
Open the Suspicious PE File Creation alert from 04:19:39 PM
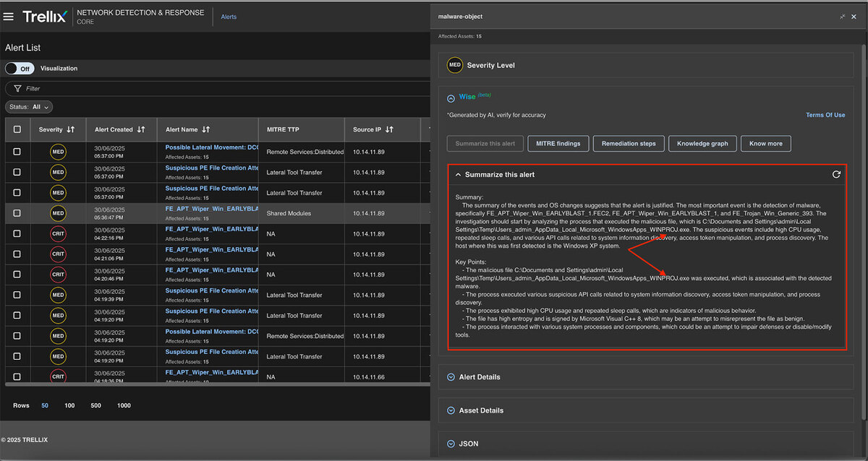click(x=211, y=290)
